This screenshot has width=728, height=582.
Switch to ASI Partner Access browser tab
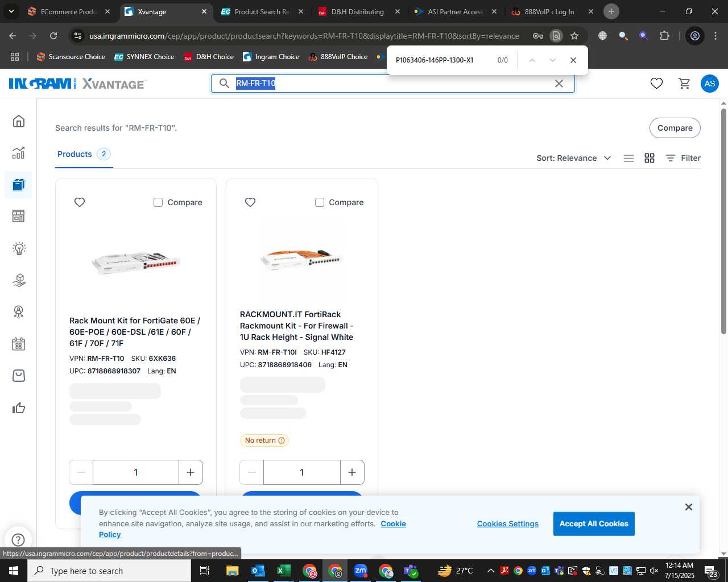coord(455,11)
